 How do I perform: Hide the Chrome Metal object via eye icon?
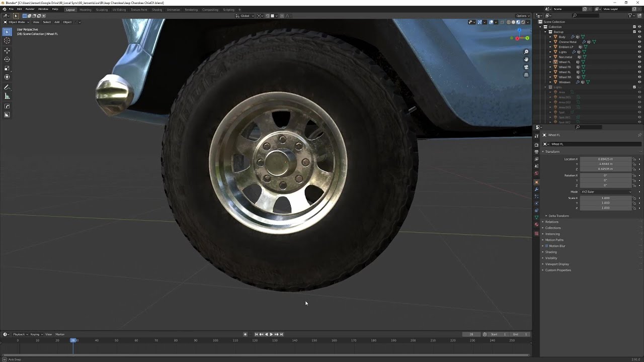click(x=639, y=42)
